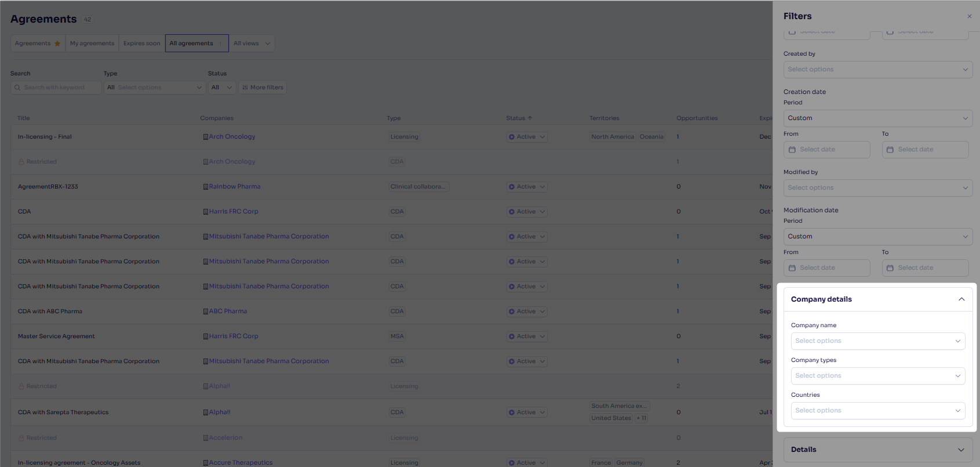Click the magnifier icon in the search box
Screen dimensions: 980x467
17,88
